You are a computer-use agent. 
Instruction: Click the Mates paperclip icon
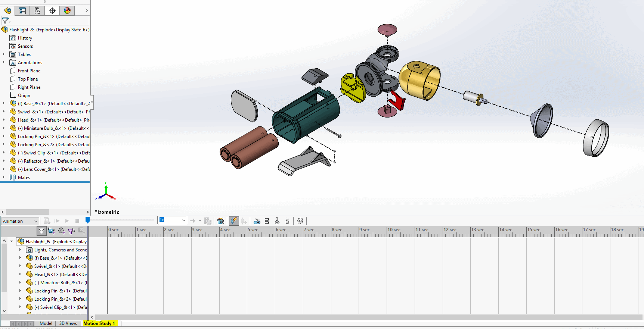(x=13, y=177)
